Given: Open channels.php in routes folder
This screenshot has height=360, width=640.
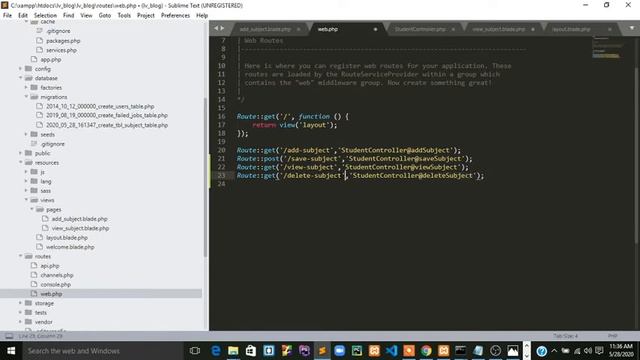Looking at the screenshot, I should tap(57, 275).
